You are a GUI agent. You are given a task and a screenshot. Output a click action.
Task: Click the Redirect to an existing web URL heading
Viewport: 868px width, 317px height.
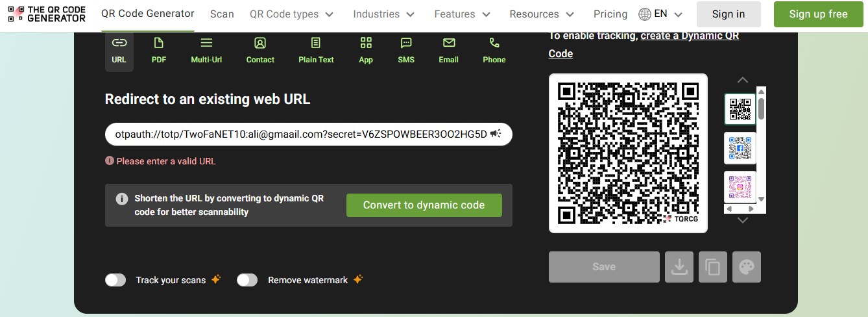[208, 99]
